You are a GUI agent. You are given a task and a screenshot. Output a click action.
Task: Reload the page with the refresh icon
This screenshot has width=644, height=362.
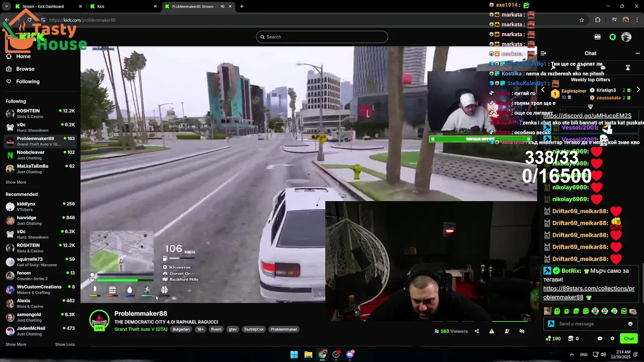click(30, 20)
